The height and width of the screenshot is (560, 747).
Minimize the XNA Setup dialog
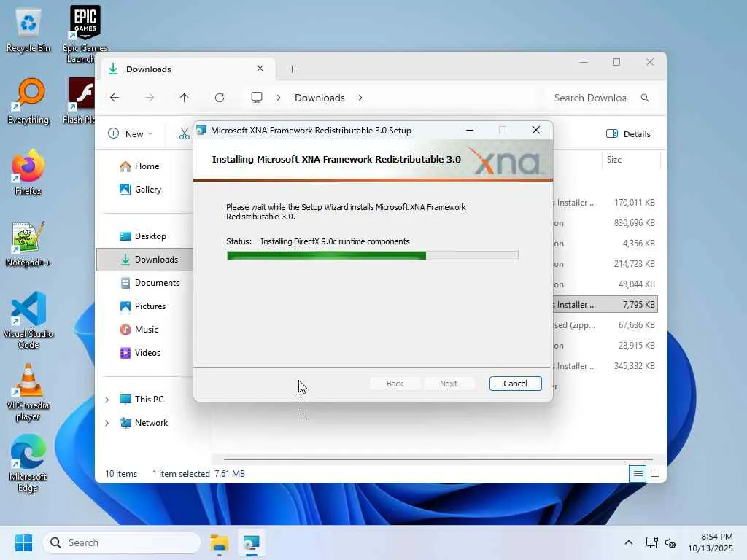470,130
